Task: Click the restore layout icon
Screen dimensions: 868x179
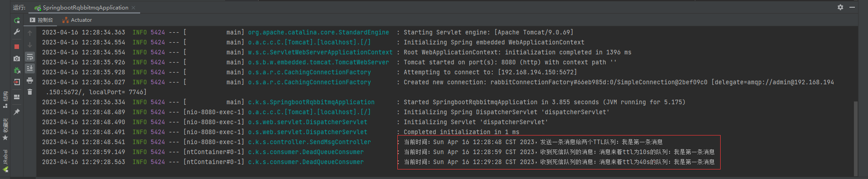Action: point(17,97)
